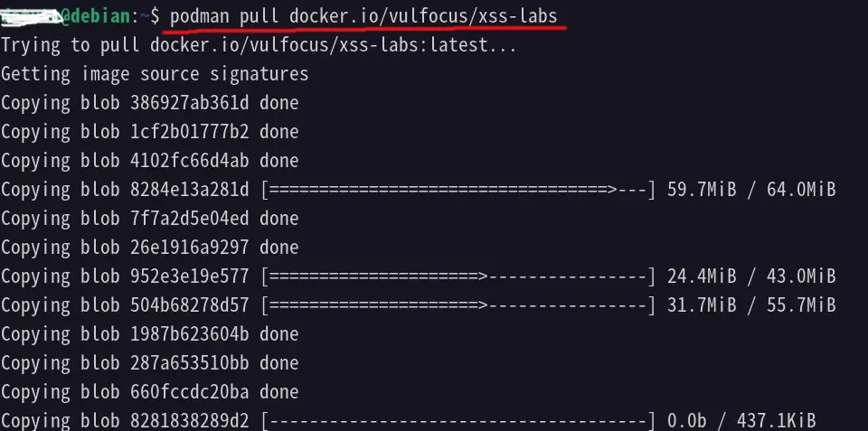Click 'done' after blob 287a653510bb
Viewport: 868px width, 431px height.
279,362
